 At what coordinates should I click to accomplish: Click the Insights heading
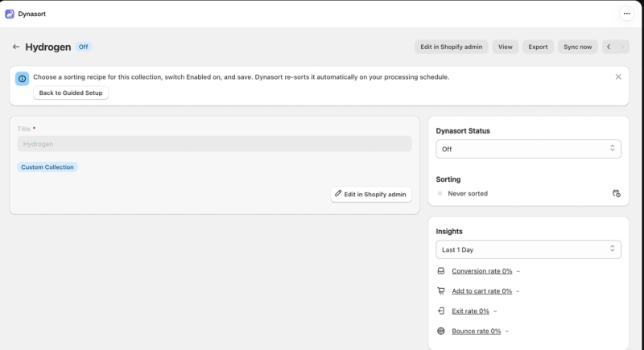coord(449,232)
